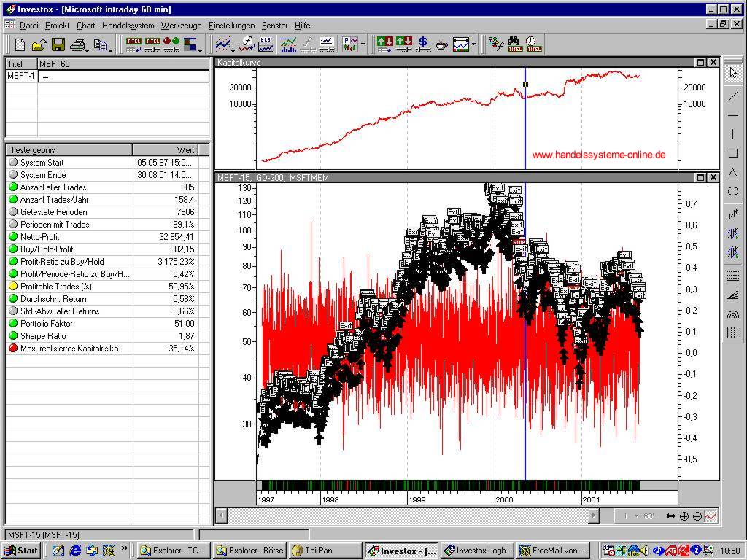Click the chart horizontal scrollbar right arrow
The height and width of the screenshot is (560, 747).
pyautogui.click(x=594, y=516)
